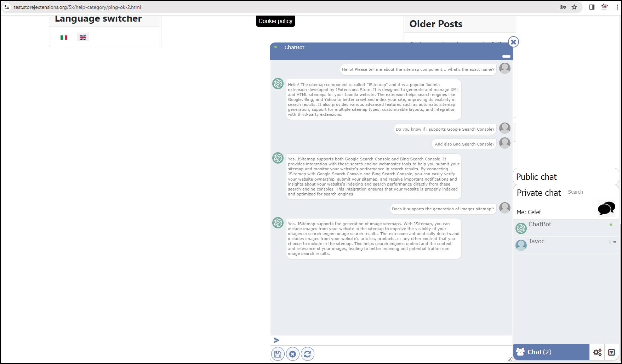Click the ChatBot avatar beside the JSitemap intro reply
622x364 pixels.
[x=278, y=84]
